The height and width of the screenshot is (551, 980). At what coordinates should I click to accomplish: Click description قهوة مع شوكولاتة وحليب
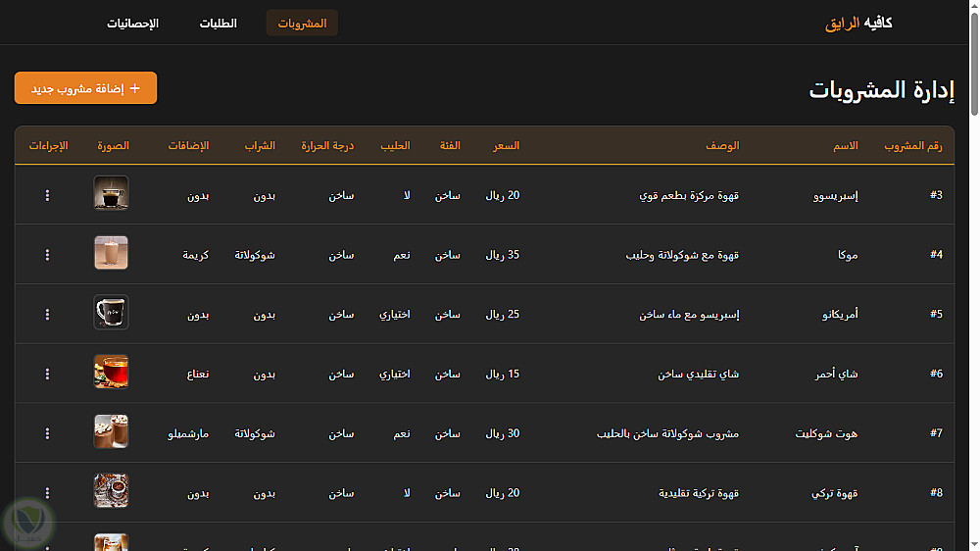pyautogui.click(x=682, y=255)
